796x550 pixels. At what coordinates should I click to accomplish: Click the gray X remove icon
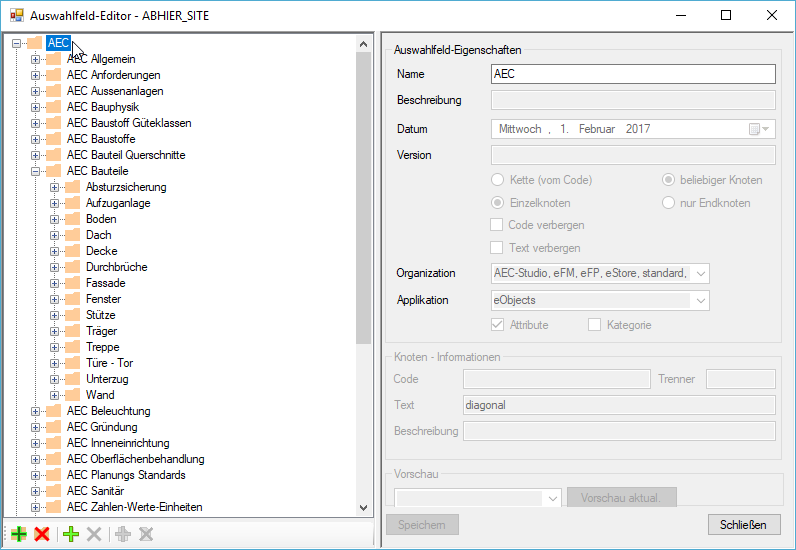pyautogui.click(x=94, y=534)
